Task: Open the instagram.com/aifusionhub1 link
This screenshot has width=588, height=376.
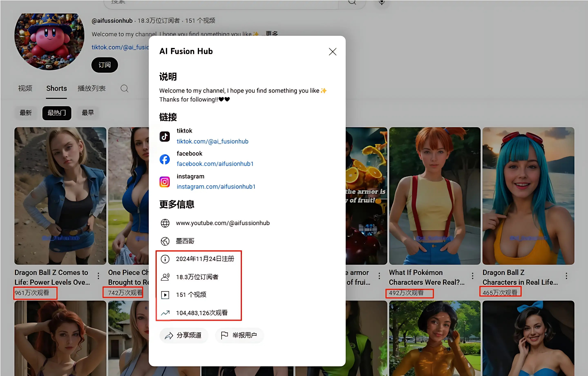Action: [x=216, y=187]
